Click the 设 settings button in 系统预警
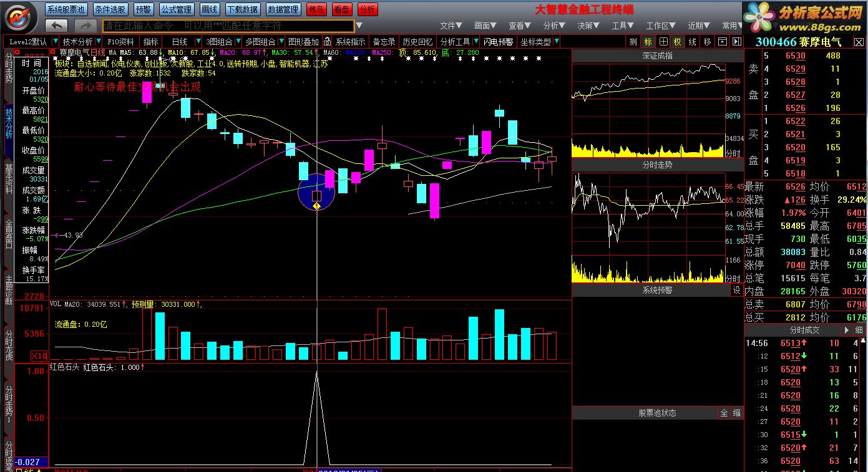This screenshot has height=472, width=868. pyautogui.click(x=736, y=290)
